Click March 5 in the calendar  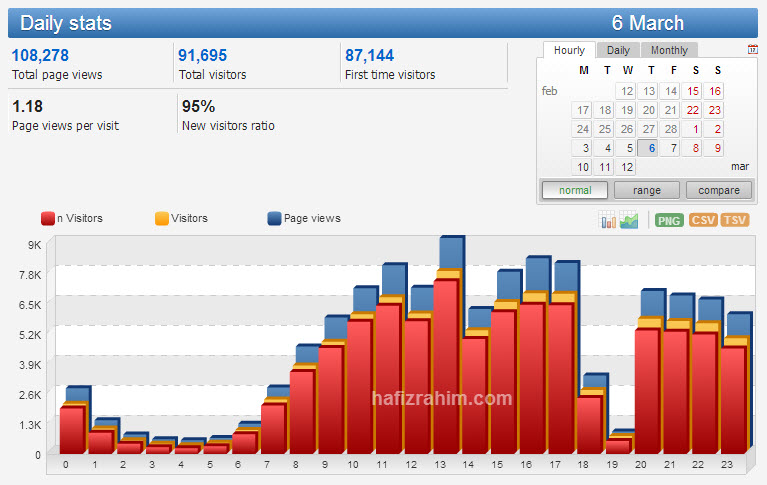(625, 148)
